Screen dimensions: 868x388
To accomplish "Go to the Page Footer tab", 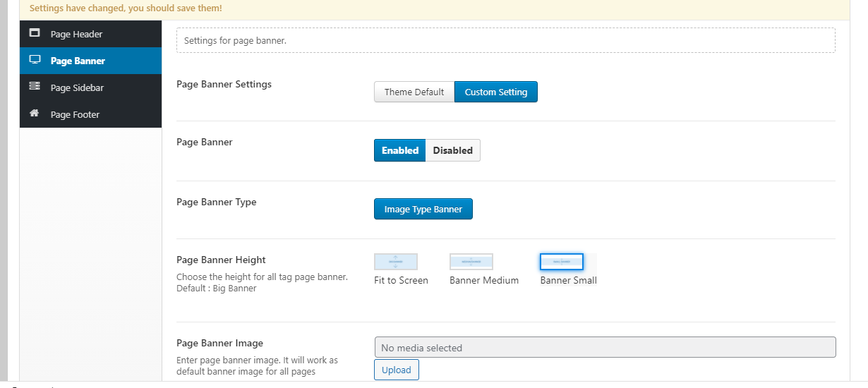I will [75, 114].
